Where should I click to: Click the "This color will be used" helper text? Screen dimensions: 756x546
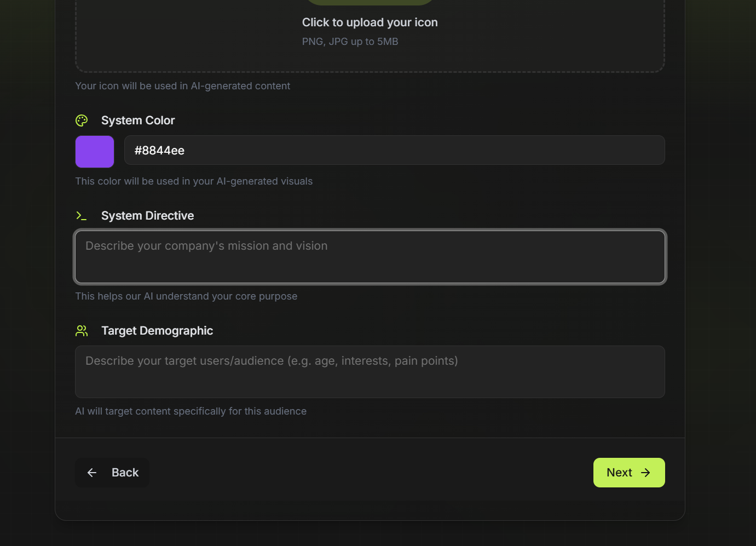click(x=194, y=181)
